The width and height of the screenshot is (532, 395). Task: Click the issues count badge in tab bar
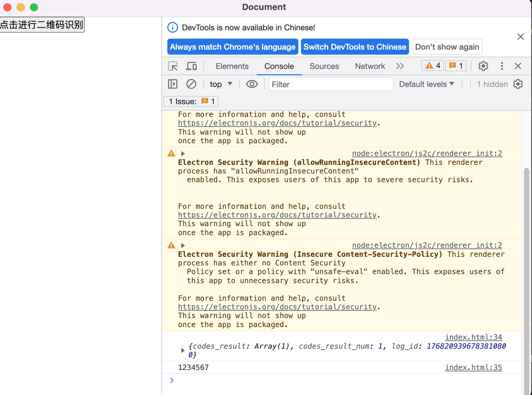(456, 66)
